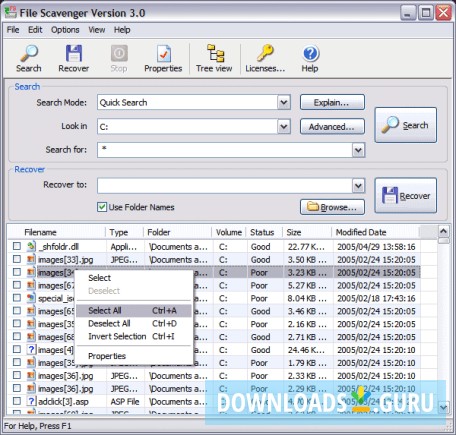Viewport: 456px width, 435px height.
Task: Click the Explain... button
Action: click(x=332, y=102)
